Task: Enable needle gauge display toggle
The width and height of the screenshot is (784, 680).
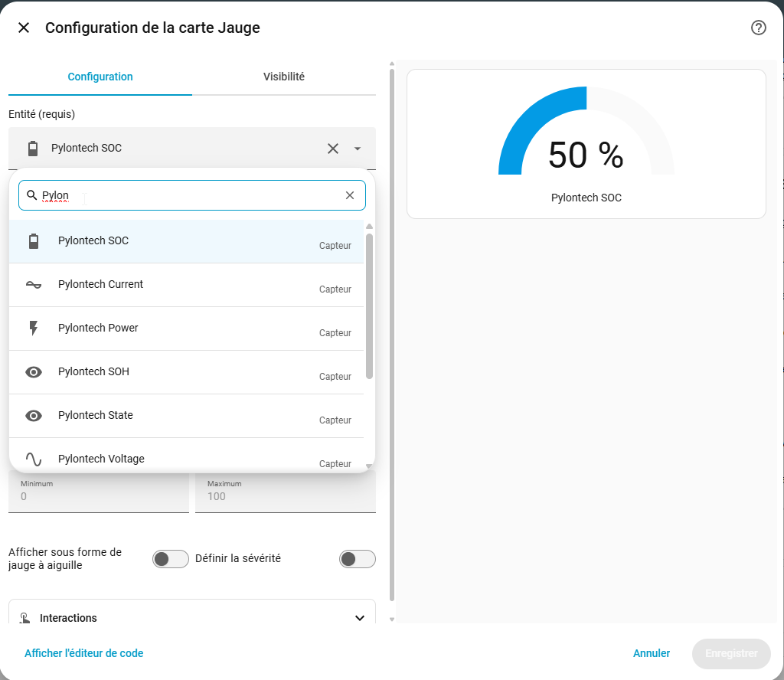Action: coord(171,559)
